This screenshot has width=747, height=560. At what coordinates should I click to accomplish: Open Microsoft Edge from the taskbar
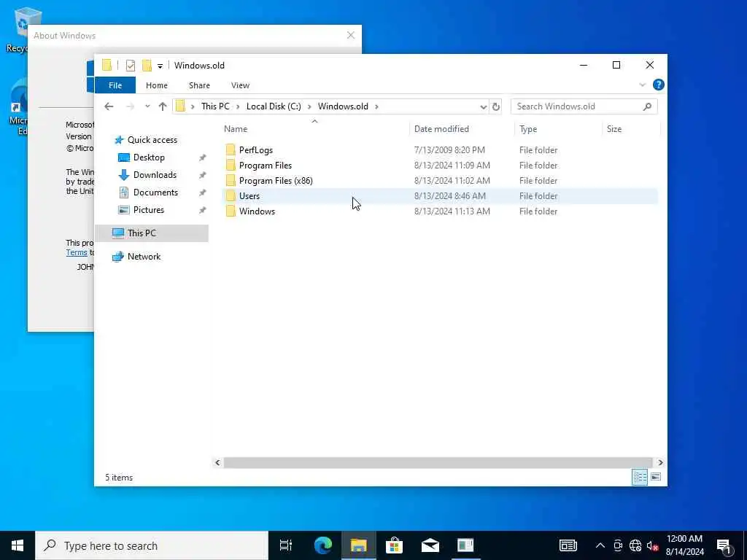[323, 545]
